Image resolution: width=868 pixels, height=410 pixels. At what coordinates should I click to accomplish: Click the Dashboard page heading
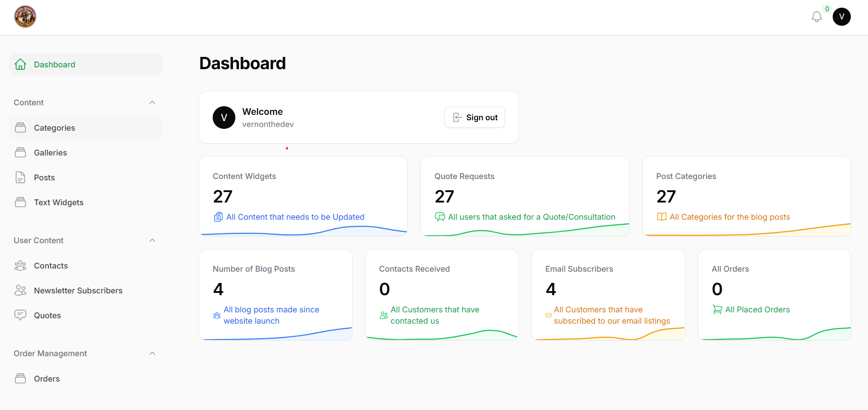[x=243, y=63]
